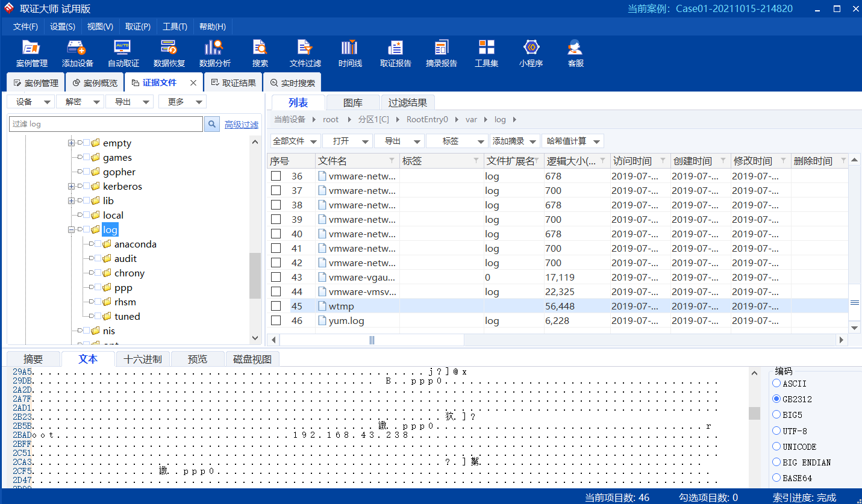Open 数据分析 tool
This screenshot has width=862, height=504.
click(214, 54)
